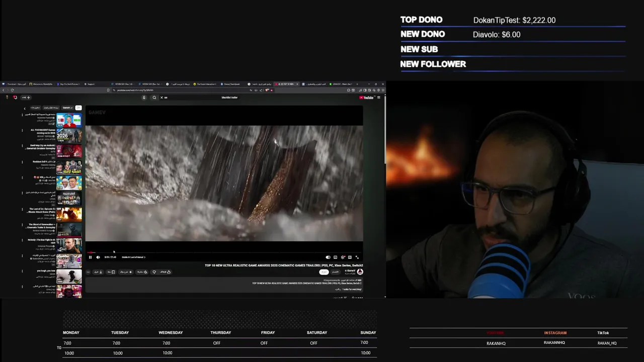The width and height of the screenshot is (644, 362).
Task: Like the video with thumbs up
Action: coord(166,272)
